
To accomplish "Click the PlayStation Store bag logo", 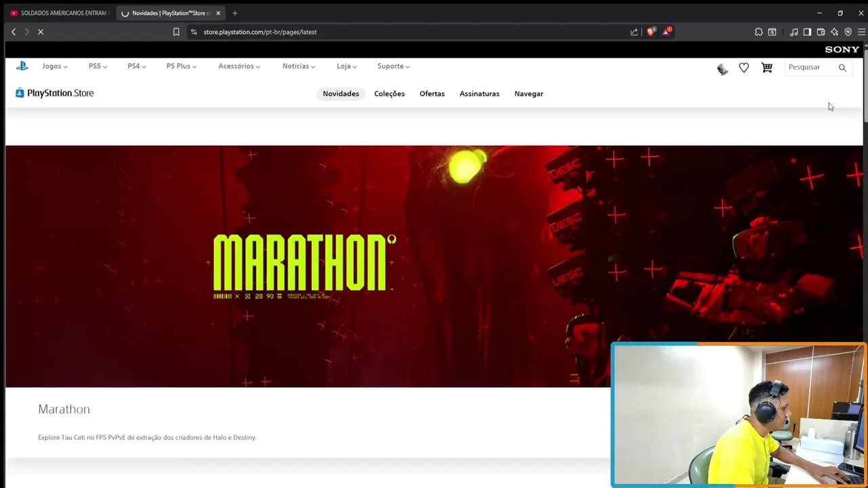I will point(20,93).
